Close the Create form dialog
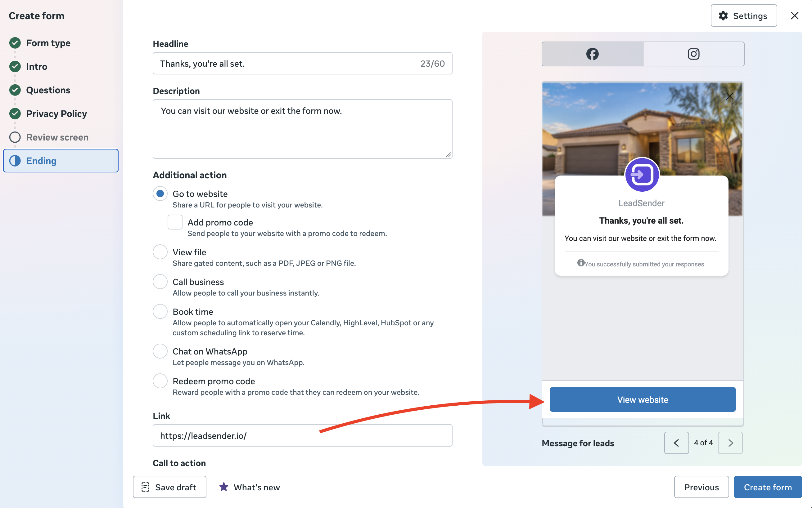 click(794, 16)
